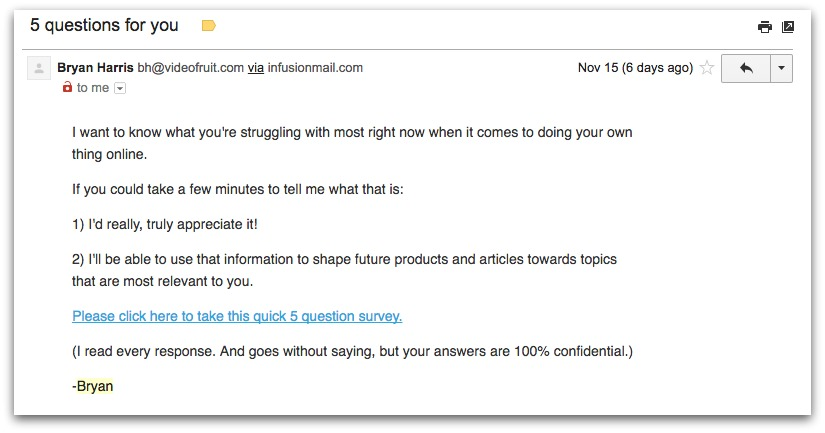Click the subject "5 questions for you"

[x=104, y=25]
